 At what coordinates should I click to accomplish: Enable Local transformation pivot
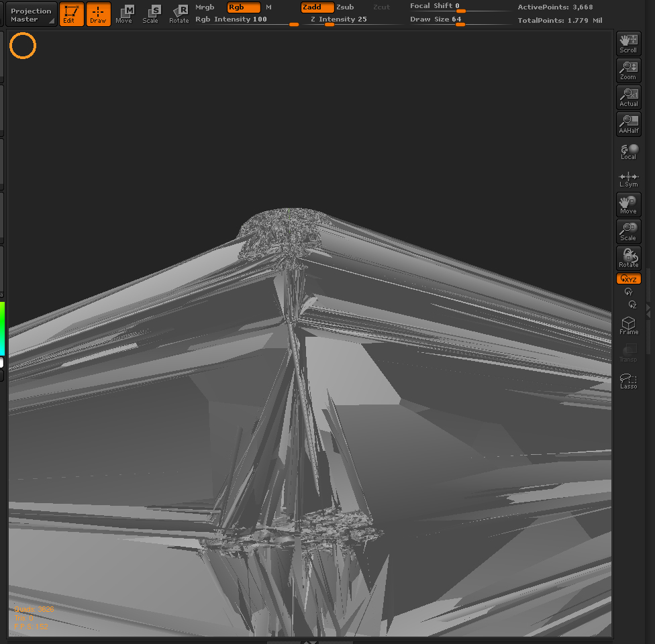pyautogui.click(x=628, y=152)
